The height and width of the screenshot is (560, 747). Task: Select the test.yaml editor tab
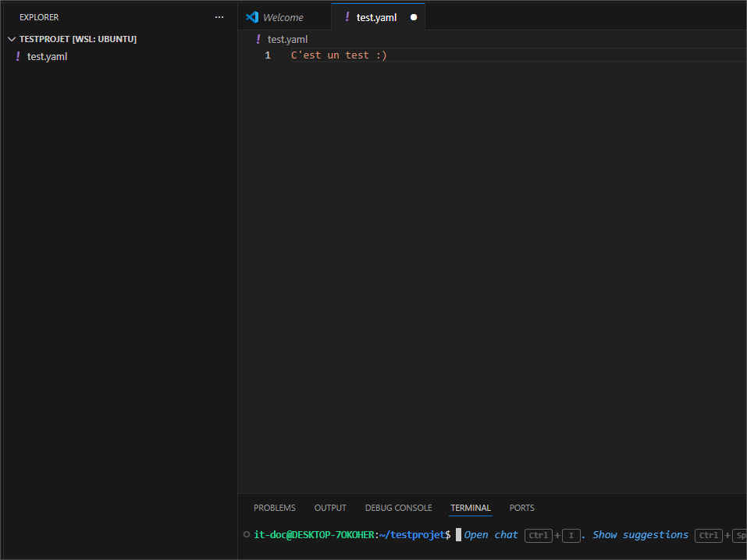[x=377, y=17]
